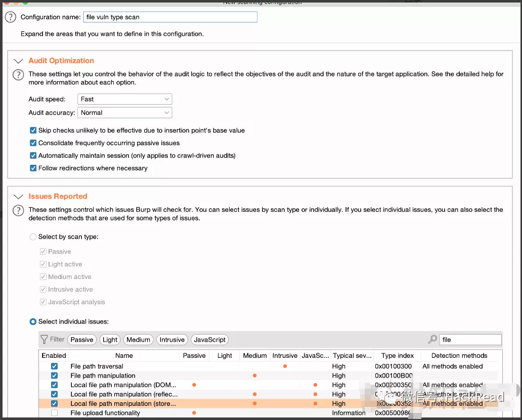Click the JavaScript filter button
The width and height of the screenshot is (522, 420).
click(210, 340)
